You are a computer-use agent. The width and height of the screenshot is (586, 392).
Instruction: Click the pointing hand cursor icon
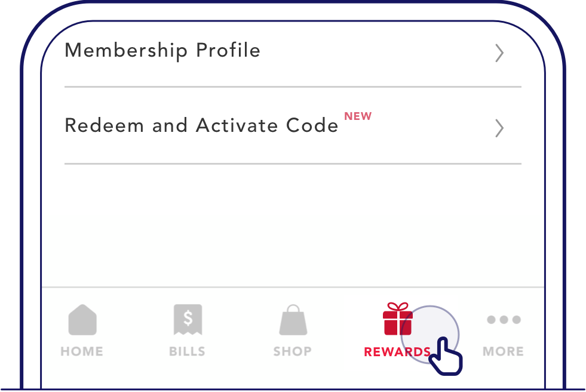pos(446,356)
